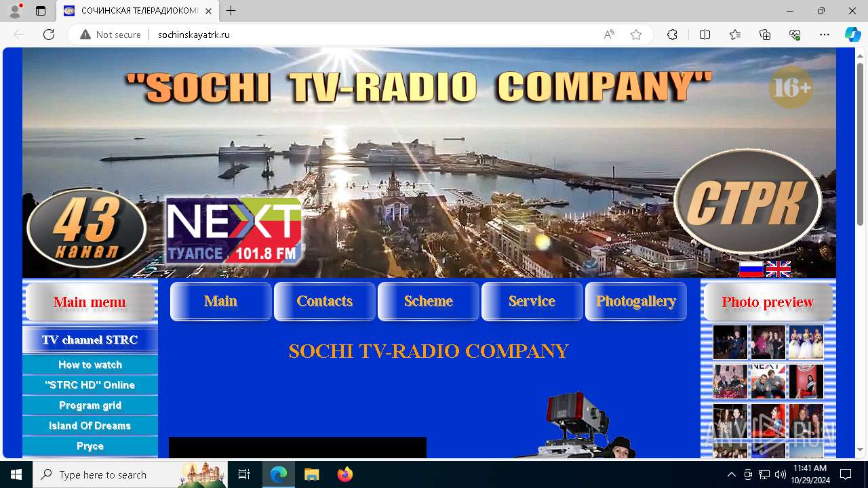Open File Explorer from taskbar

pos(311,474)
